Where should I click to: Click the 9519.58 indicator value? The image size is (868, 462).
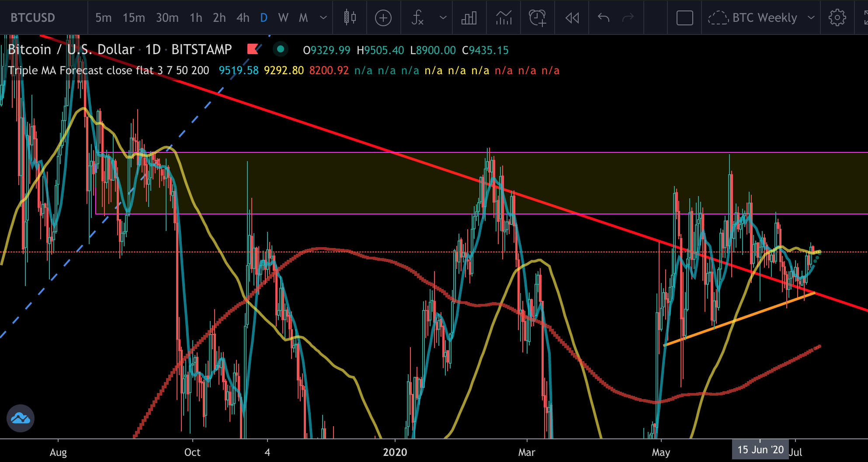point(239,70)
